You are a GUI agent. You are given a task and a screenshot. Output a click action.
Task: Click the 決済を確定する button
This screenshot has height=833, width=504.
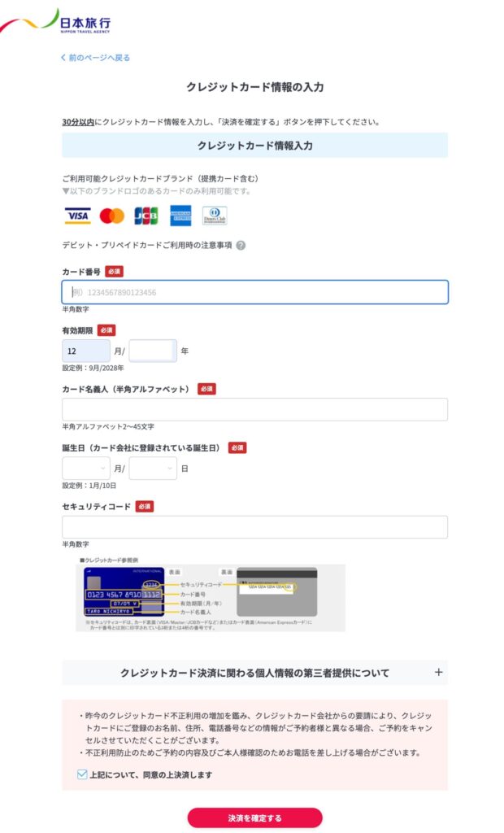255,818
